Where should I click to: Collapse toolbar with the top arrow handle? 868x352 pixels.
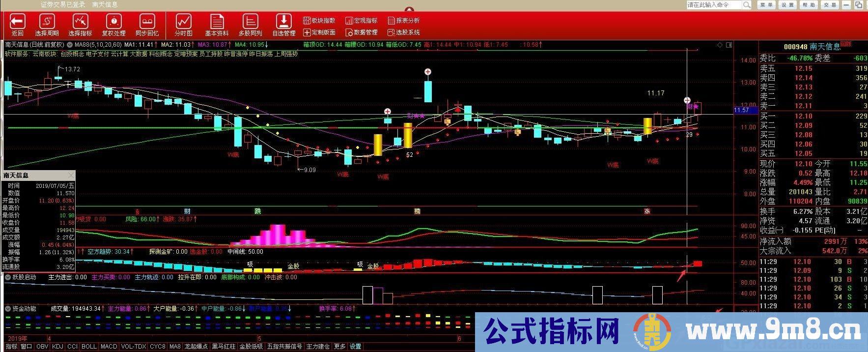409,9
